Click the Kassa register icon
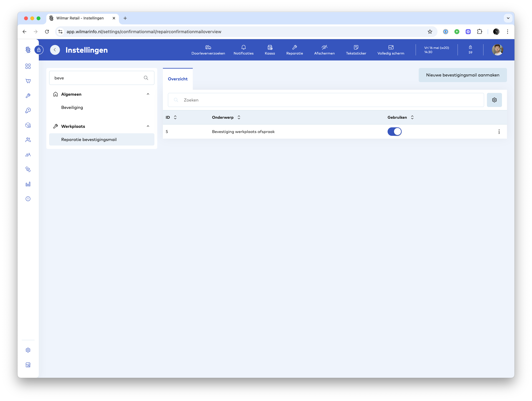The image size is (532, 401). point(270,47)
